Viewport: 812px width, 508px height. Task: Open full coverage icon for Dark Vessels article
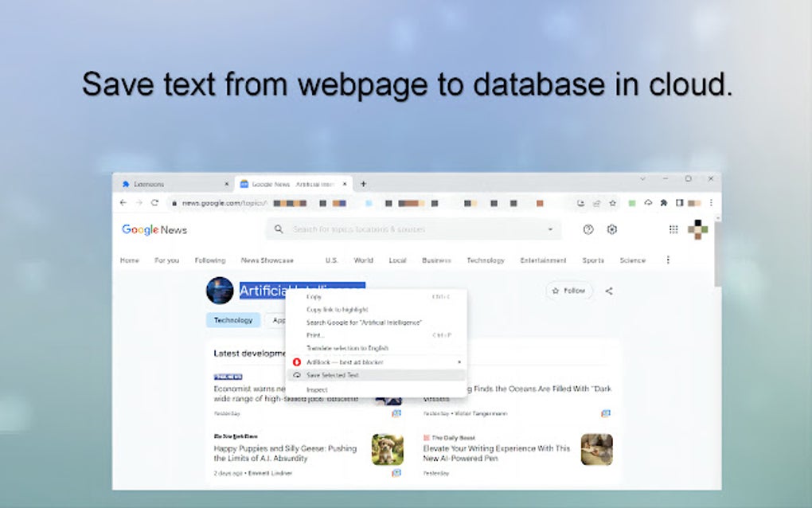click(x=605, y=413)
